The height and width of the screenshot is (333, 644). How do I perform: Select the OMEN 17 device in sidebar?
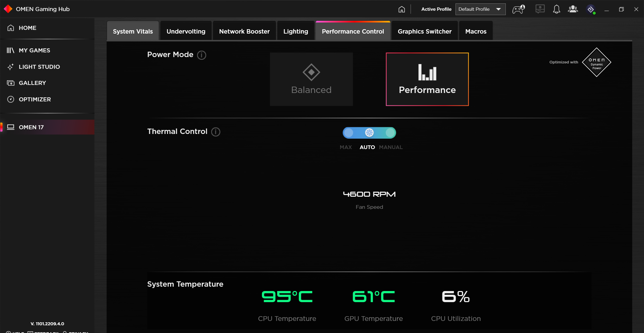pyautogui.click(x=47, y=127)
